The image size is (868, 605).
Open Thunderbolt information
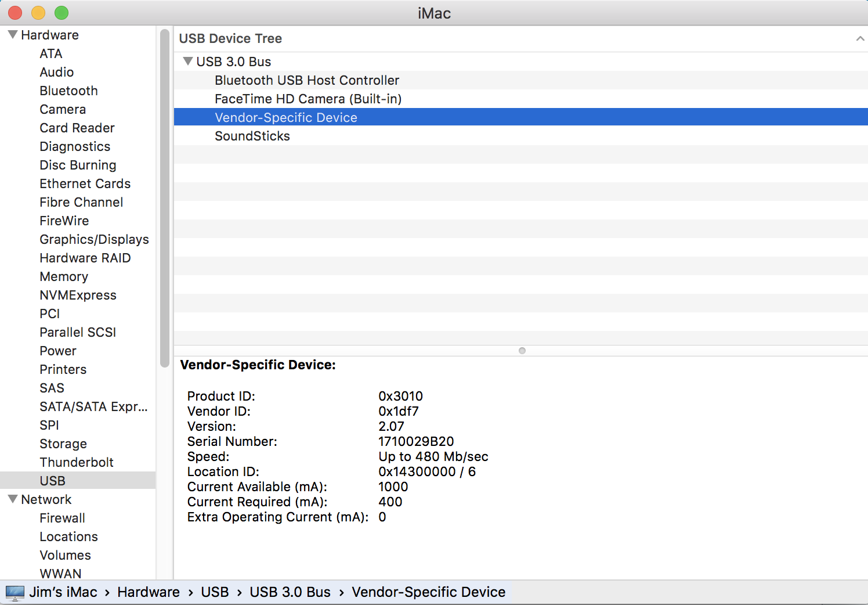(77, 462)
